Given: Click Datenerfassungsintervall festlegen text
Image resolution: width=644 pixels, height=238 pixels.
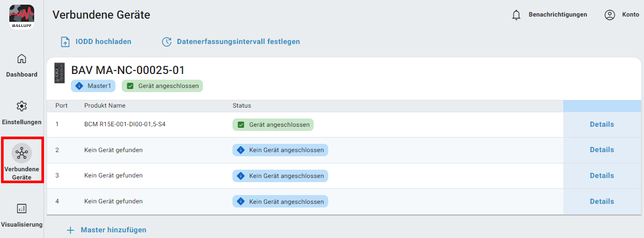Looking at the screenshot, I should [x=238, y=42].
